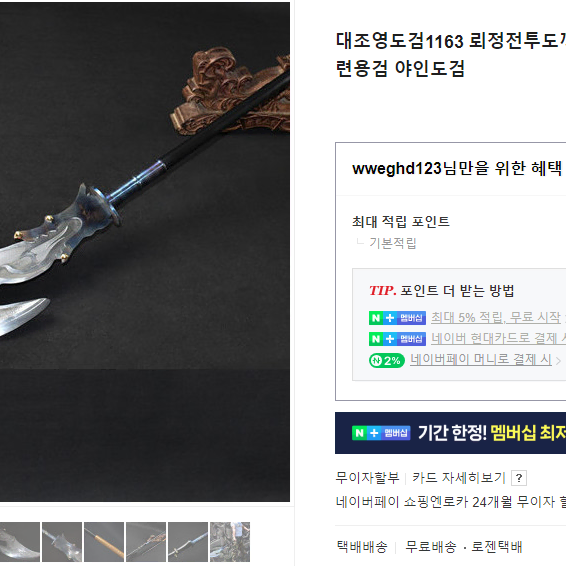
Task: Click the question mark help icon
Action: tap(519, 478)
